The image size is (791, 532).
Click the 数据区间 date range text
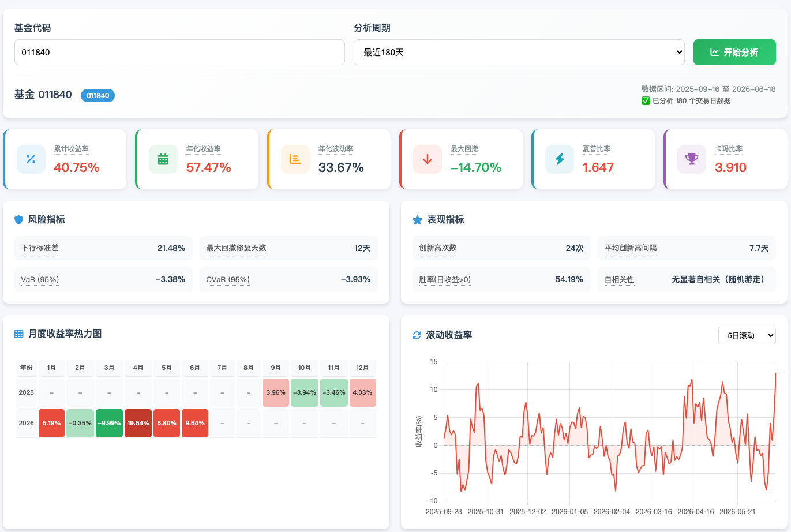click(x=708, y=89)
